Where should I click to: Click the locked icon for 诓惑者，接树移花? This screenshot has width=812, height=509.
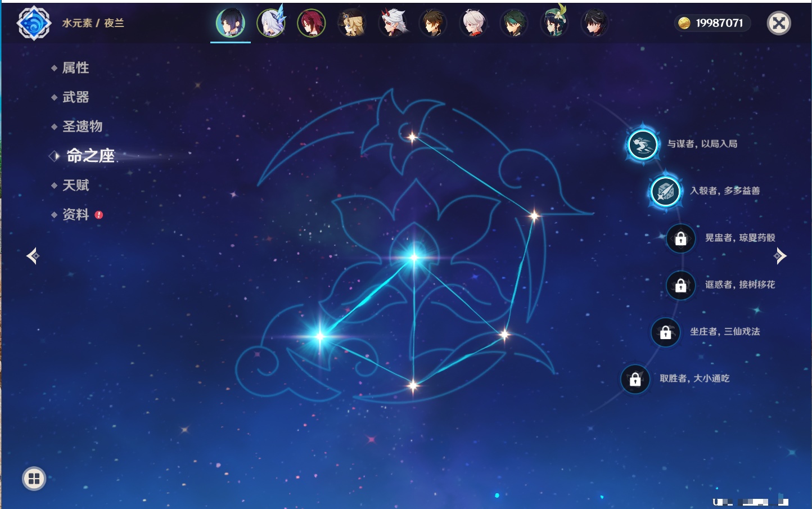pyautogui.click(x=680, y=286)
